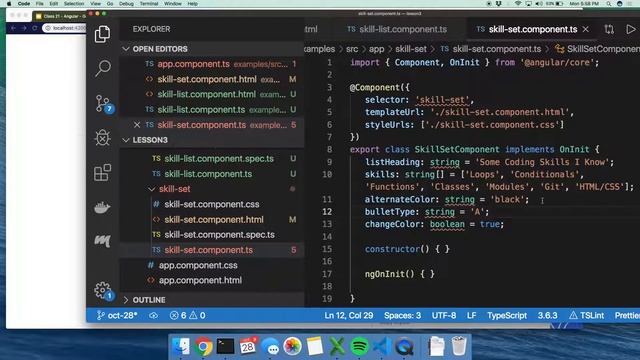Open the Trash in the dock
Screen dimensions: 640x360
[459, 346]
